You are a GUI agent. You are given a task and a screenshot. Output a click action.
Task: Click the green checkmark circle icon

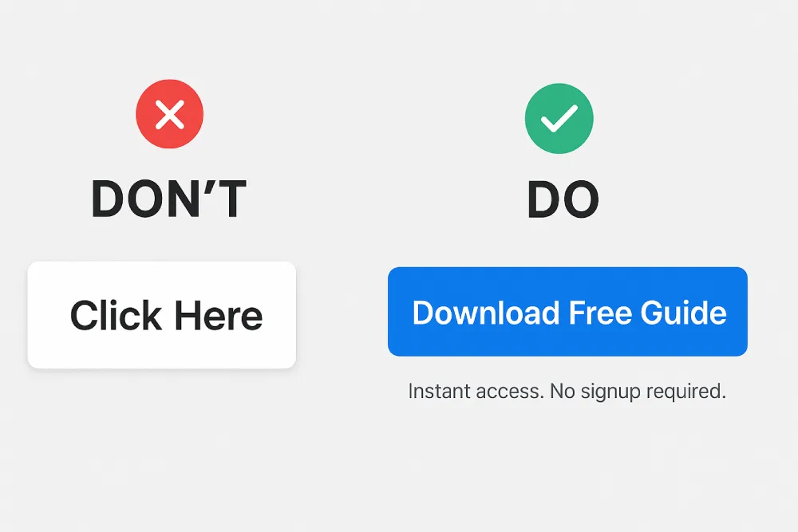tap(559, 119)
